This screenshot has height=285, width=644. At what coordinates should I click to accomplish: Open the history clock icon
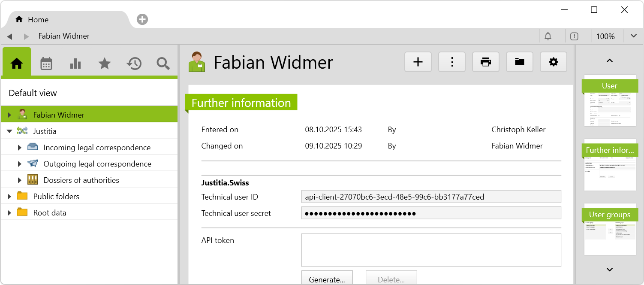134,64
